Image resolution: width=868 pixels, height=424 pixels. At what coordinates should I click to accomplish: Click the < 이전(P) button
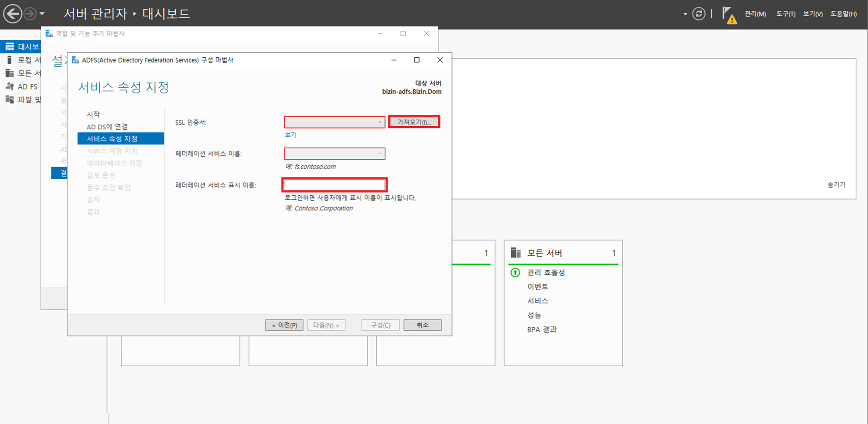(x=284, y=325)
